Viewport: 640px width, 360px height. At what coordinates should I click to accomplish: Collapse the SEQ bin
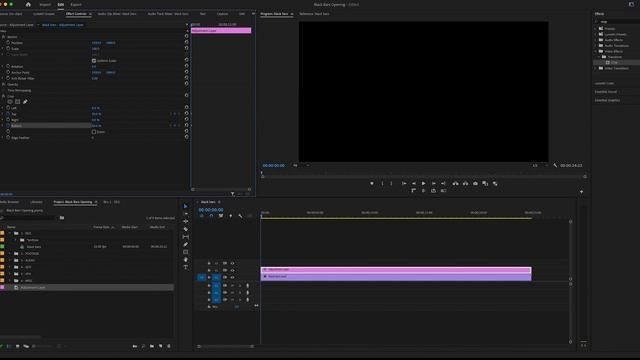[10, 233]
